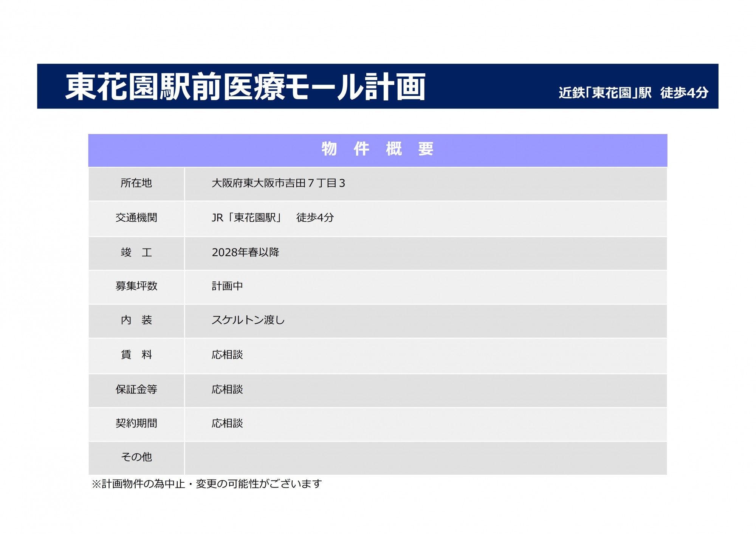The image size is (756, 534).
Task: Click the 近鉄「東花園」駅 徒歩4分 header text
Action: click(633, 93)
